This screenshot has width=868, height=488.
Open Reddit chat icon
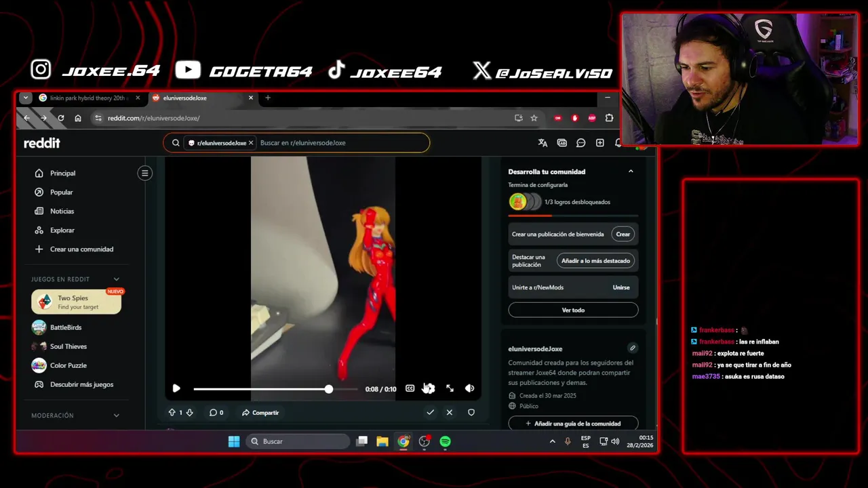coord(580,143)
